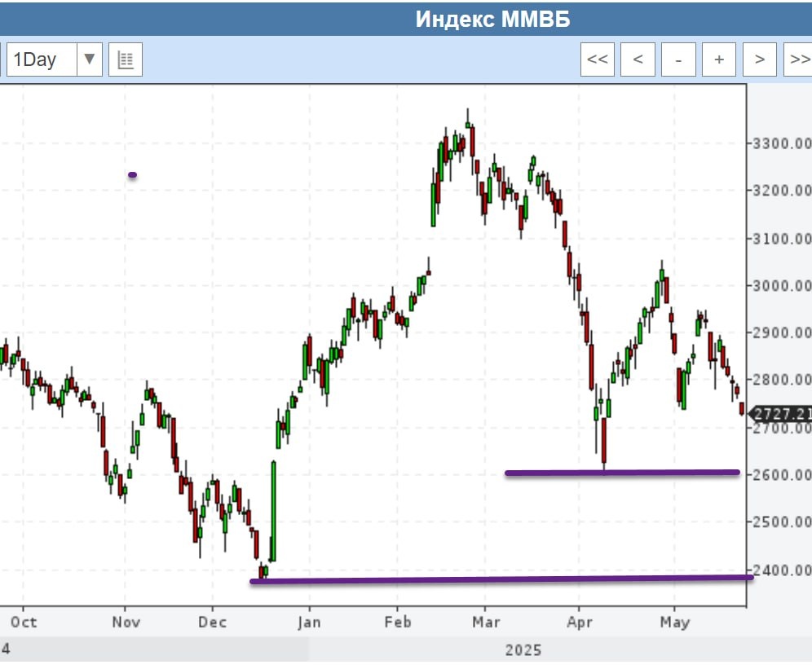Zoom in chart with plus button

(719, 59)
